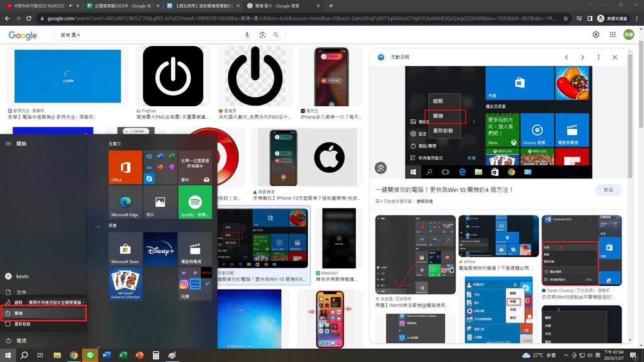644x362 pixels.
Task: Switch to the Google Sheets 2023年 tab
Action: pyautogui.click(x=123, y=6)
